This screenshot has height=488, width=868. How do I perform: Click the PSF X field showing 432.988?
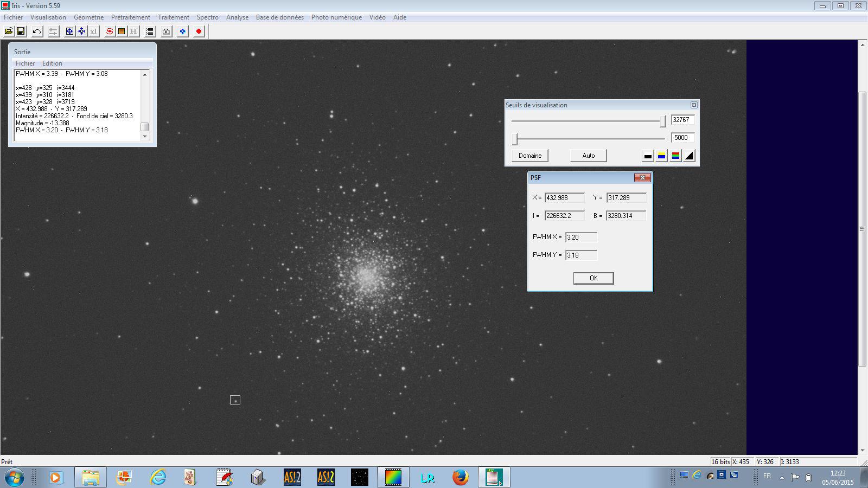pyautogui.click(x=565, y=198)
